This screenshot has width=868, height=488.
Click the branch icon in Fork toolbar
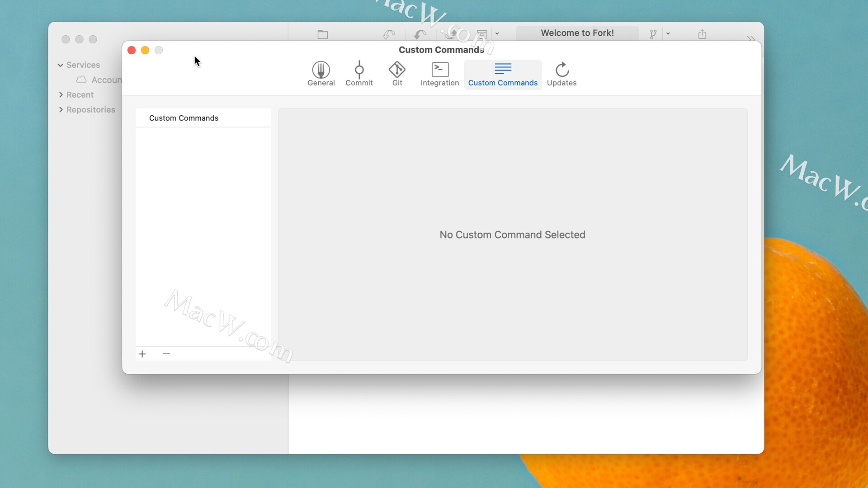[x=653, y=34]
